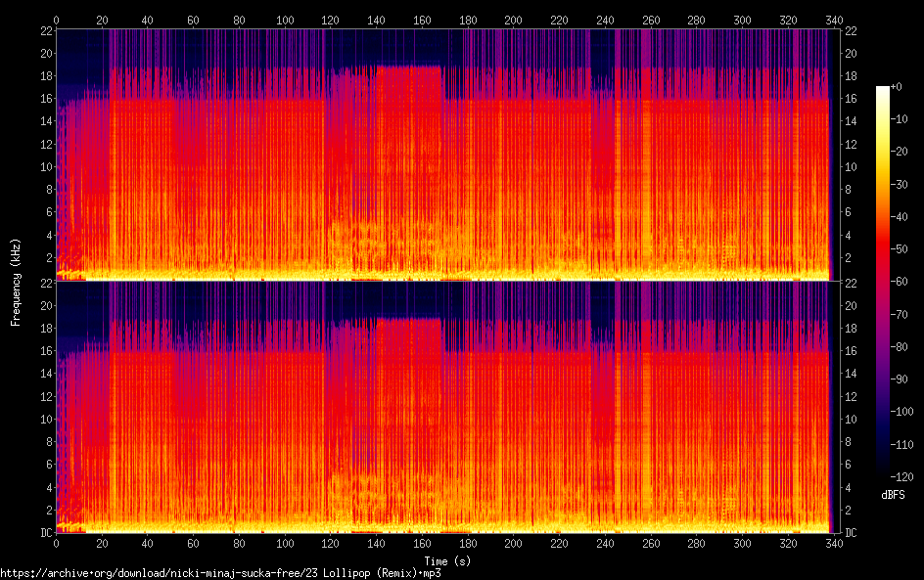
Task: Click the 'DC' label at bottom-right corner
Action: [x=851, y=532]
